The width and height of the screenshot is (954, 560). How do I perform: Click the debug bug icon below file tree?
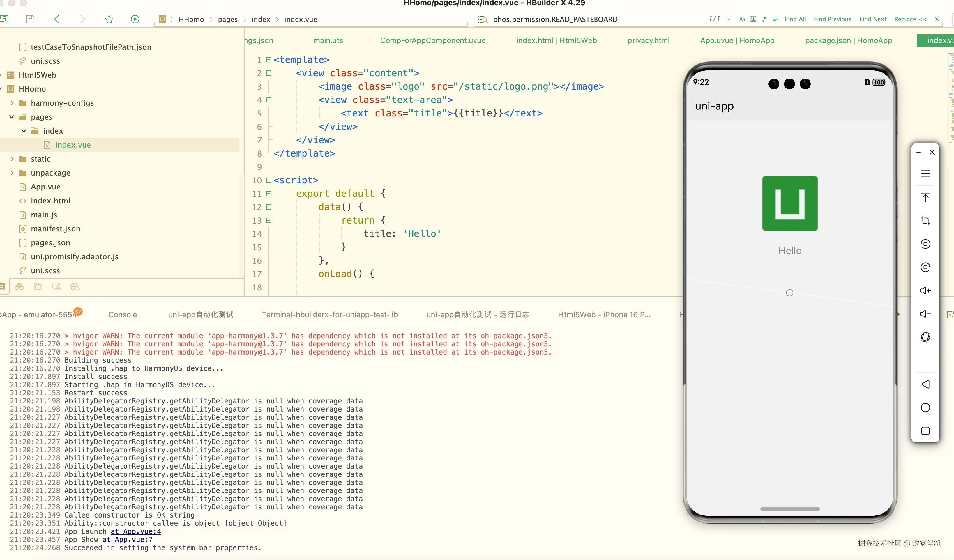point(38,287)
